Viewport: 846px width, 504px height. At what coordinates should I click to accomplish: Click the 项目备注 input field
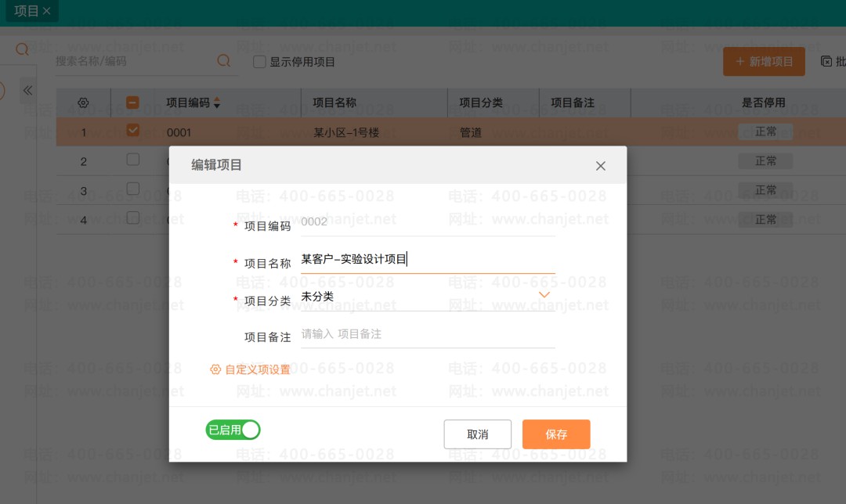point(428,334)
